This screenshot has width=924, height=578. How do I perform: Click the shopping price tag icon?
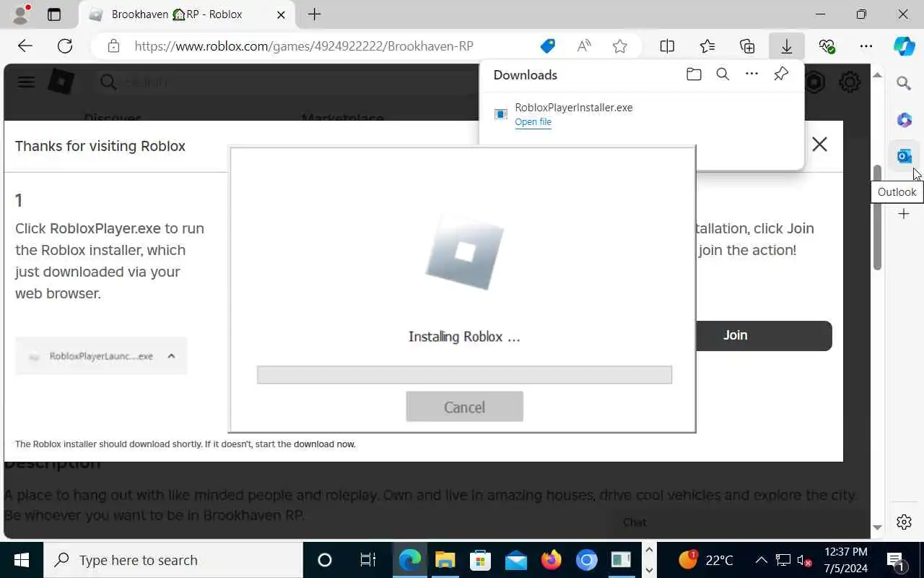(548, 46)
